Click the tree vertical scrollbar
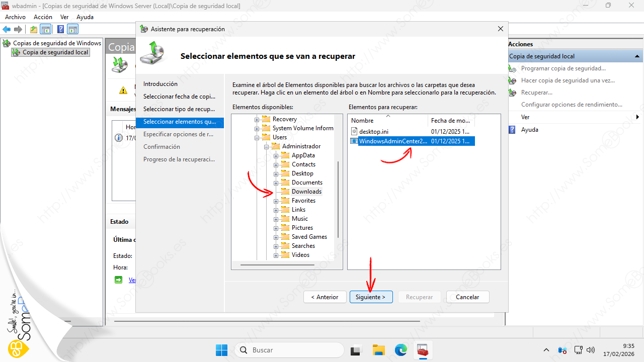 [338, 201]
